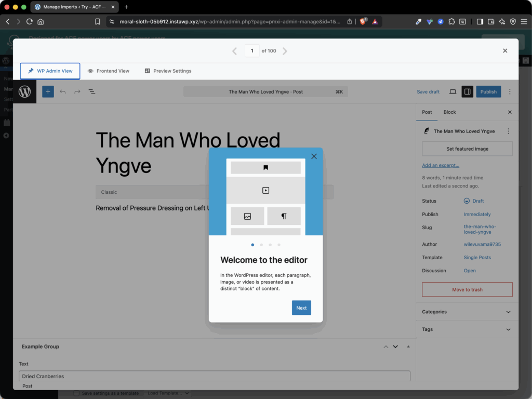This screenshot has height=399, width=532.
Task: Expand the Tags panel
Action: pyautogui.click(x=467, y=329)
